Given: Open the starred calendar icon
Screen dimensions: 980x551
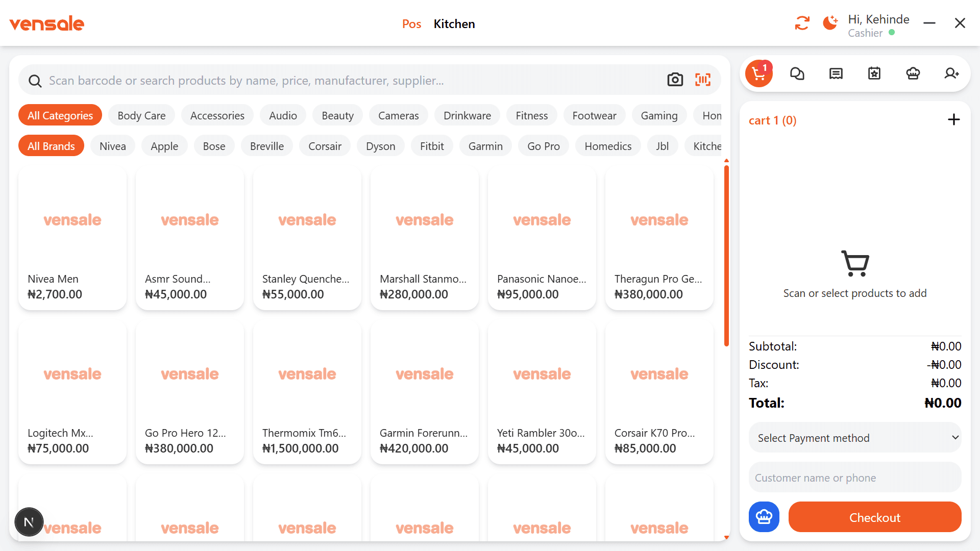Looking at the screenshot, I should 874,73.
